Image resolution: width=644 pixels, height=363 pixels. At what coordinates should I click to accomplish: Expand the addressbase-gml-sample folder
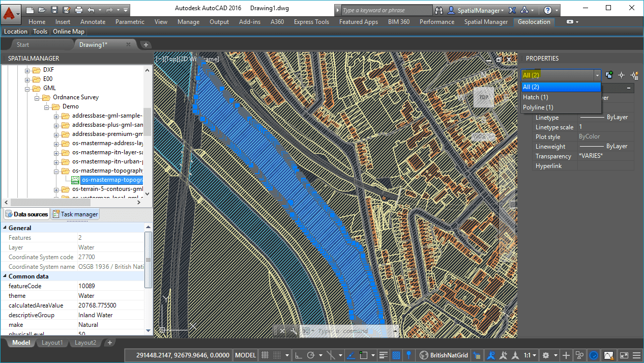pyautogui.click(x=56, y=116)
